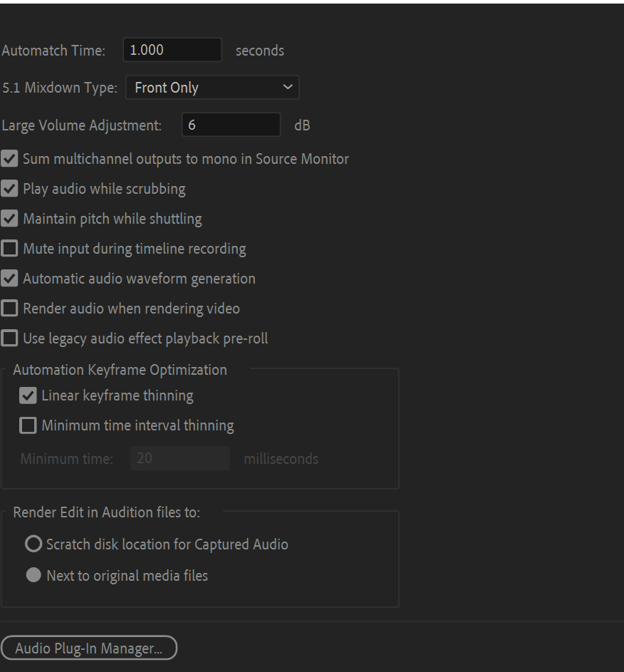Disable Automatic audio waveform generation
Image resolution: width=624 pixels, height=672 pixels.
pyautogui.click(x=9, y=278)
